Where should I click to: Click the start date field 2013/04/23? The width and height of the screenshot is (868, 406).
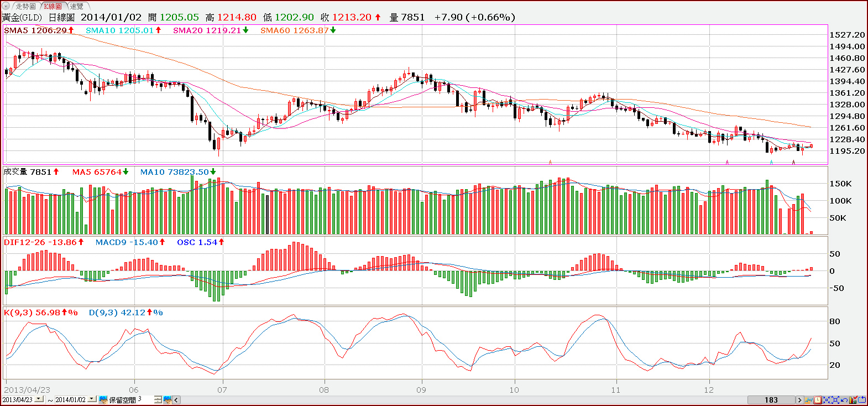(x=18, y=400)
